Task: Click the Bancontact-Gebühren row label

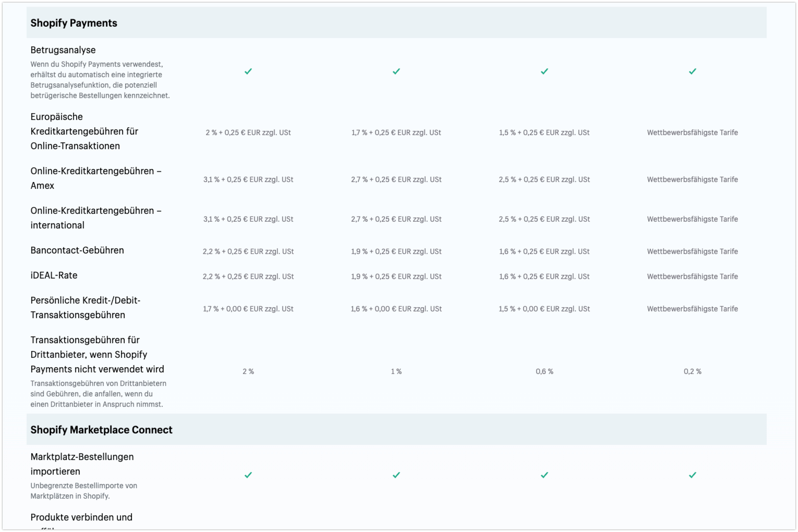Action: [x=77, y=250]
